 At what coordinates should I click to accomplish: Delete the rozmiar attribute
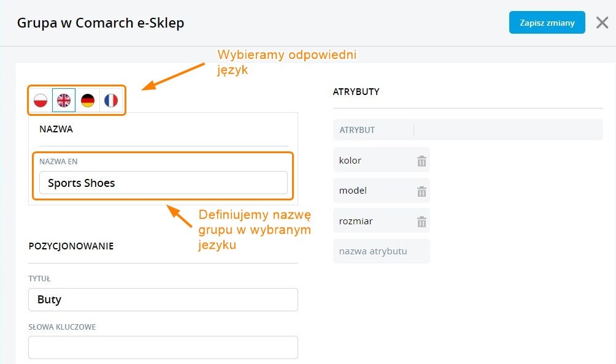pos(422,221)
